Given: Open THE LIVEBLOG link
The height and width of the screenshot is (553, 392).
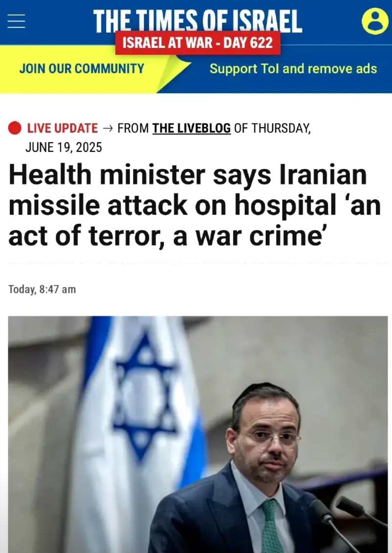Looking at the screenshot, I should coord(191,128).
